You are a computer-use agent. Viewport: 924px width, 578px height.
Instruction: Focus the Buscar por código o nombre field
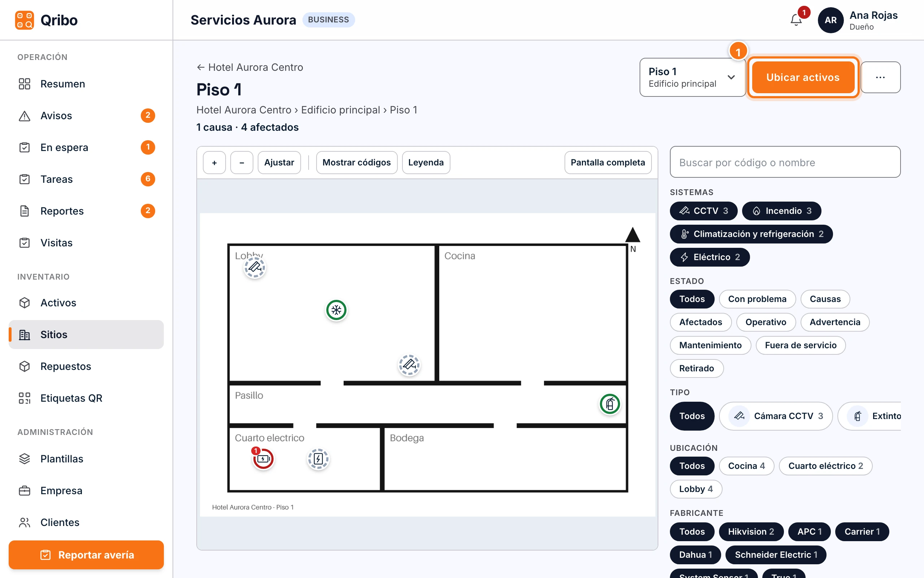[x=785, y=162]
